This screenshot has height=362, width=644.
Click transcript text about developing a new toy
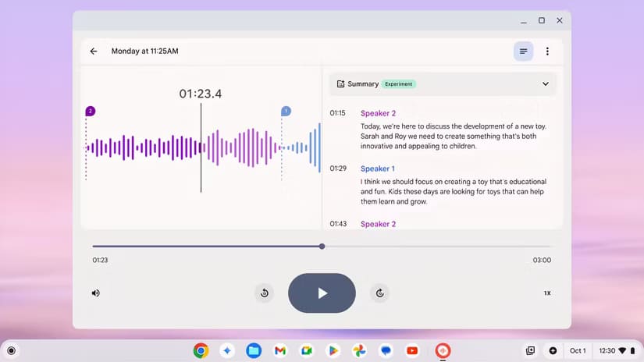pyautogui.click(x=454, y=137)
